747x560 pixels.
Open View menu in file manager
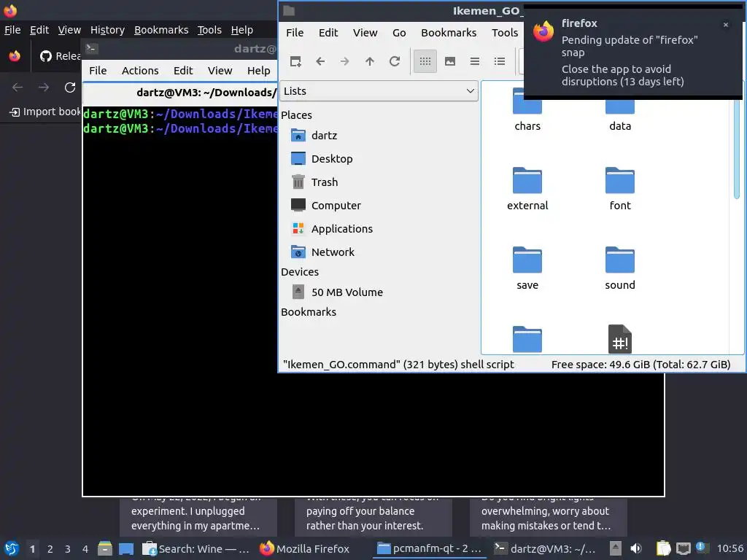(x=365, y=33)
